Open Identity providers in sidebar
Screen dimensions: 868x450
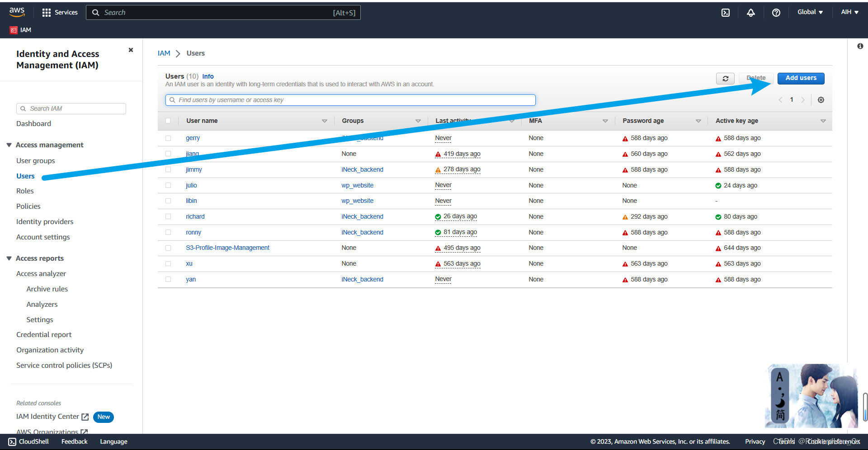(45, 222)
